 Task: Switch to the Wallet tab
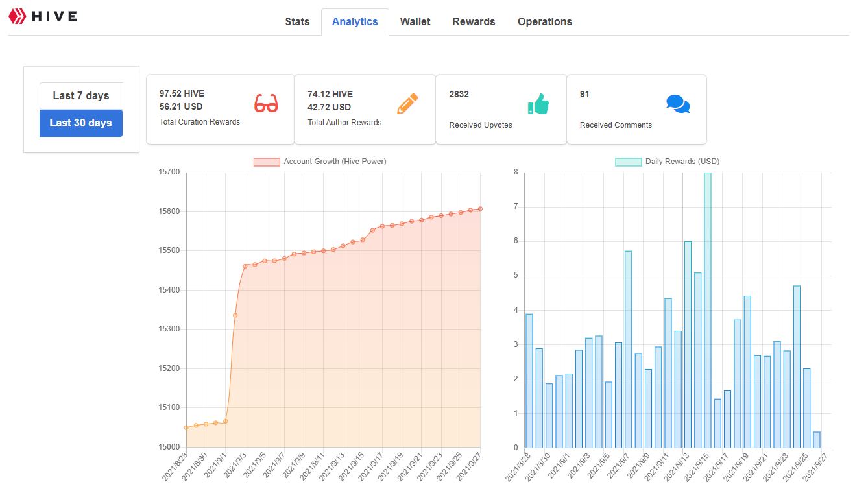(415, 21)
